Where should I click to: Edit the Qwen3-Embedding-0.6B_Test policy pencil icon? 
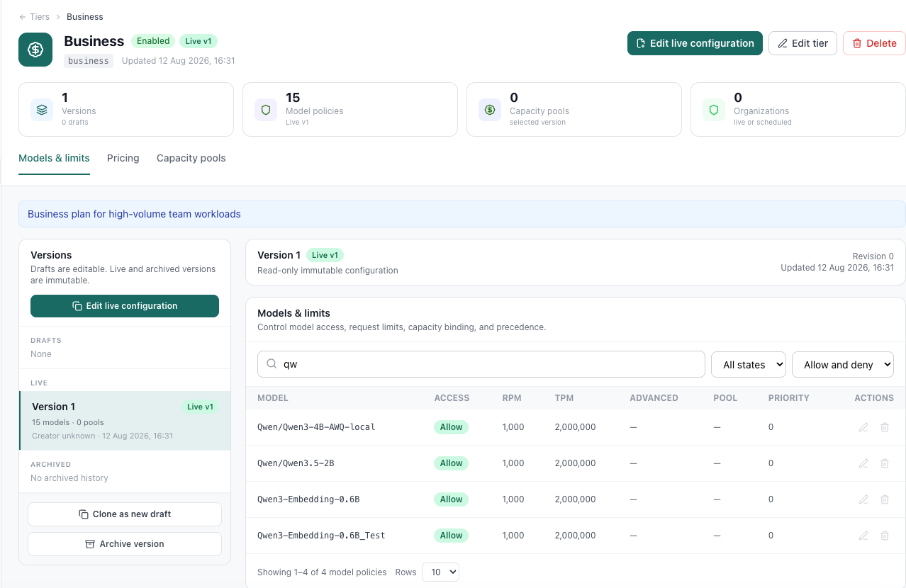pos(863,536)
